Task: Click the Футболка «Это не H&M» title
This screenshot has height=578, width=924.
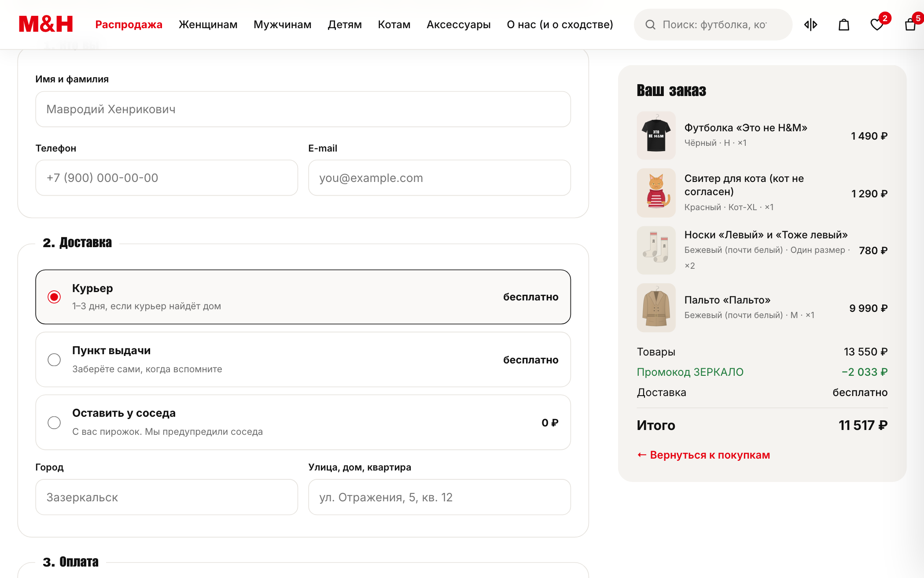Action: click(x=746, y=128)
